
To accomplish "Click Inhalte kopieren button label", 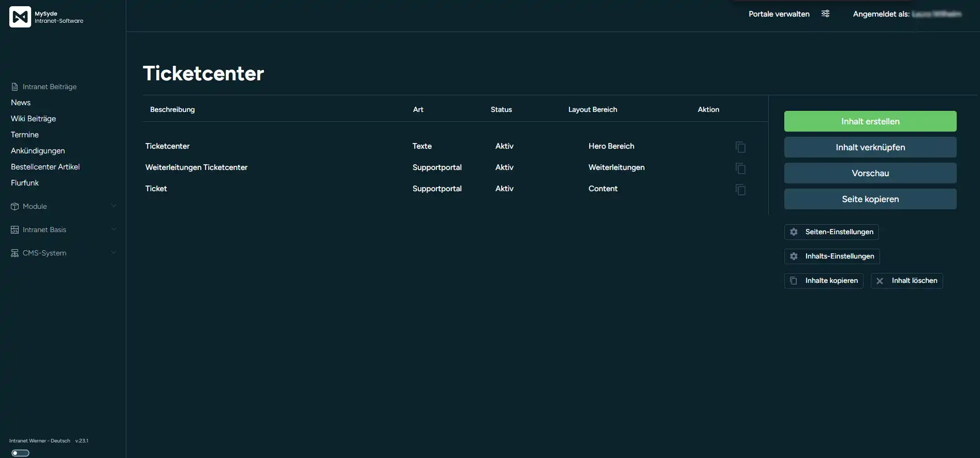I will click(x=831, y=280).
